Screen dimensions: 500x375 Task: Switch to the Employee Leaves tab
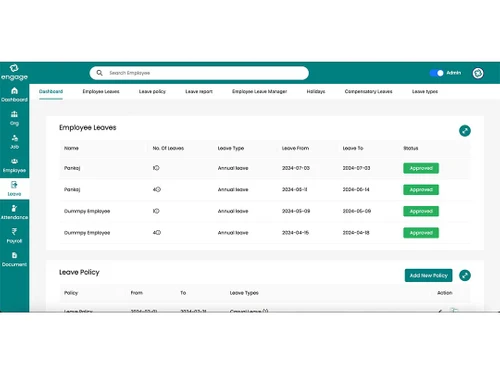tap(101, 91)
